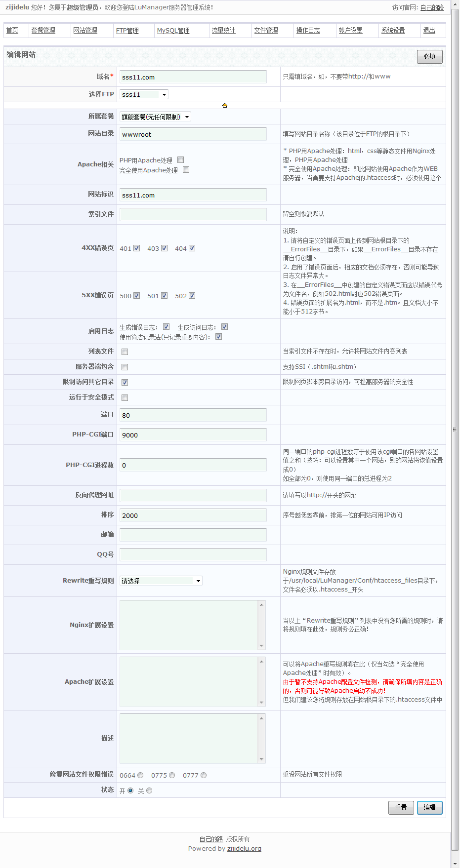Open the 选择FTP dropdown showing sss11
The image size is (460, 868).
(144, 94)
